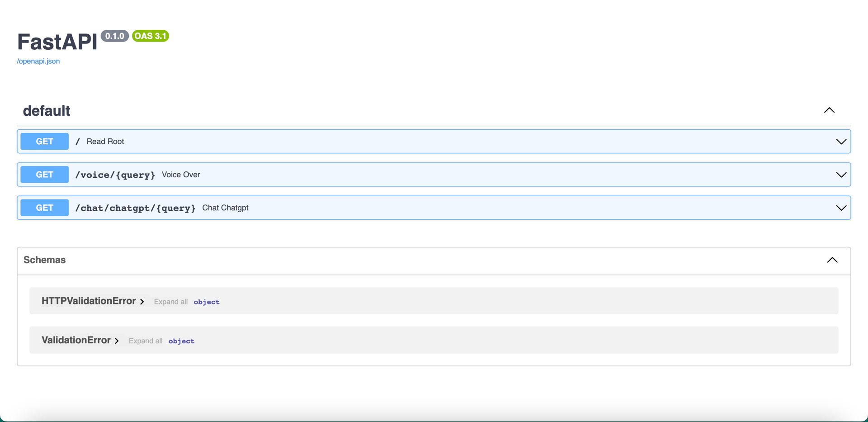Viewport: 868px width, 422px height.
Task: Click the Chat Chatgpt summary text
Action: coord(225,208)
